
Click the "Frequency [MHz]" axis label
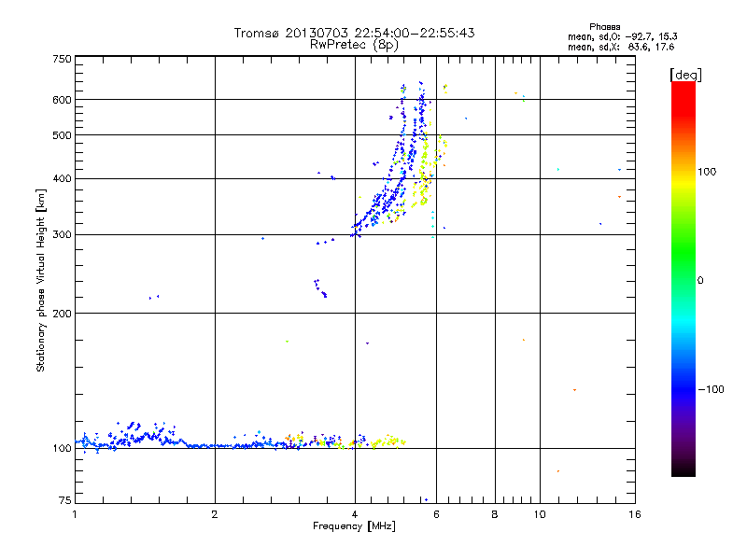coord(354,526)
